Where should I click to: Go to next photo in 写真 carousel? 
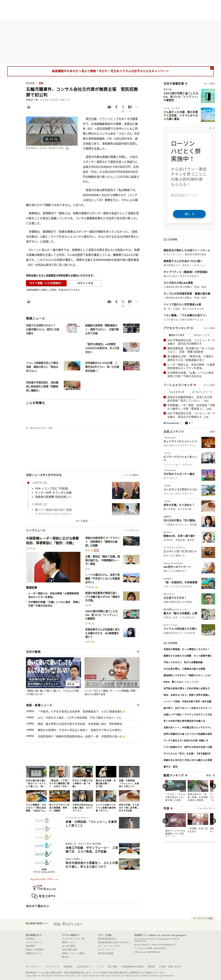213,821
